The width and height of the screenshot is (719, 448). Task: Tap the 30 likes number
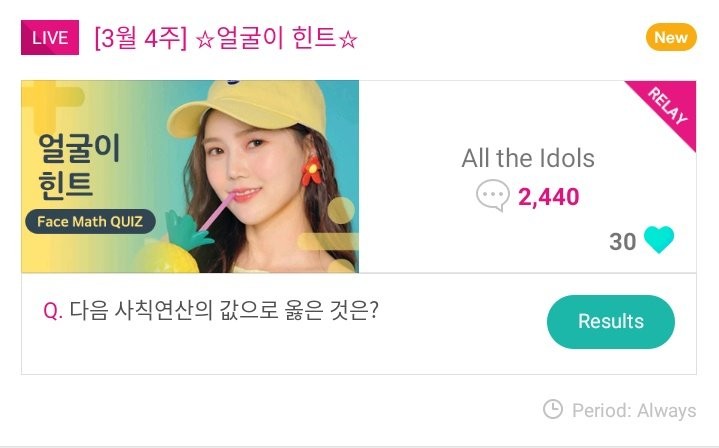[x=622, y=242]
